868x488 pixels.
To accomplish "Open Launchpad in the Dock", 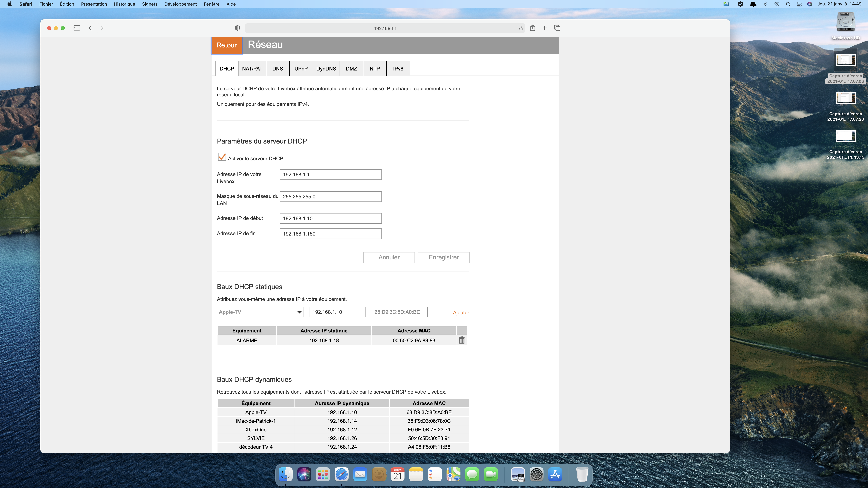I will pyautogui.click(x=323, y=474).
